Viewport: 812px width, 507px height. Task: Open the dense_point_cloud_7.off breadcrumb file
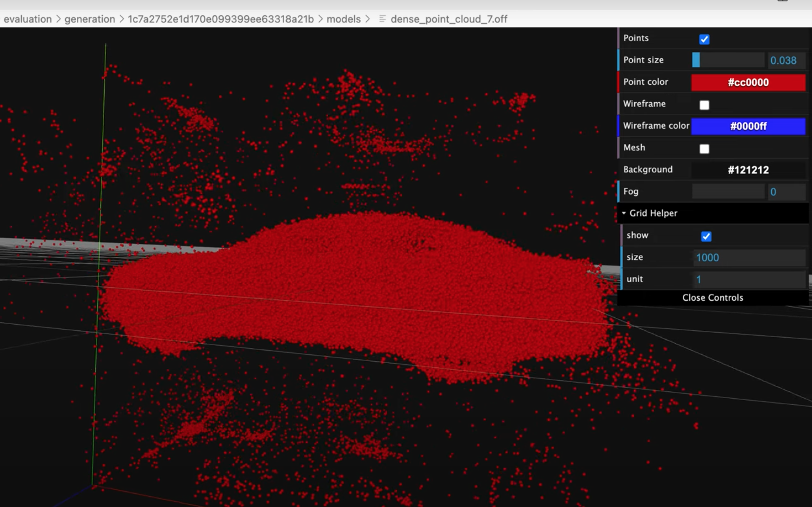449,19
